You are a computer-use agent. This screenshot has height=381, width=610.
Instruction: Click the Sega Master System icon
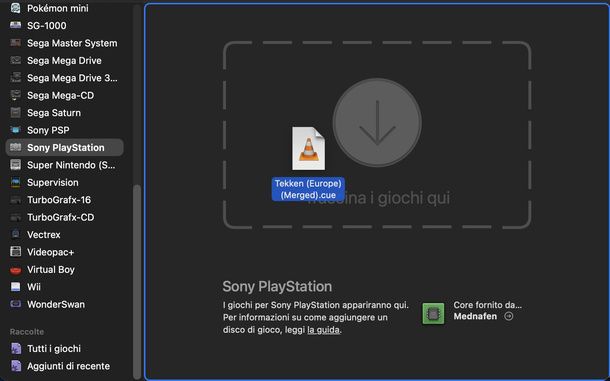pyautogui.click(x=16, y=43)
